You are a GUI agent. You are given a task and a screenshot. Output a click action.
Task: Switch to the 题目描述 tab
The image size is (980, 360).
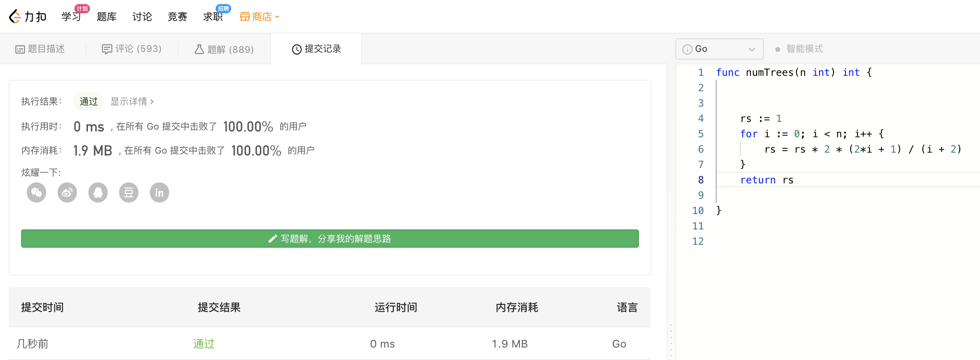pos(40,49)
